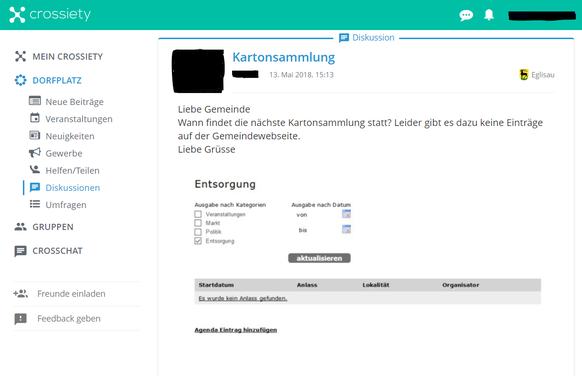This screenshot has width=582, height=376.
Task: Open the 'von' date picker calendar
Action: pos(346,214)
